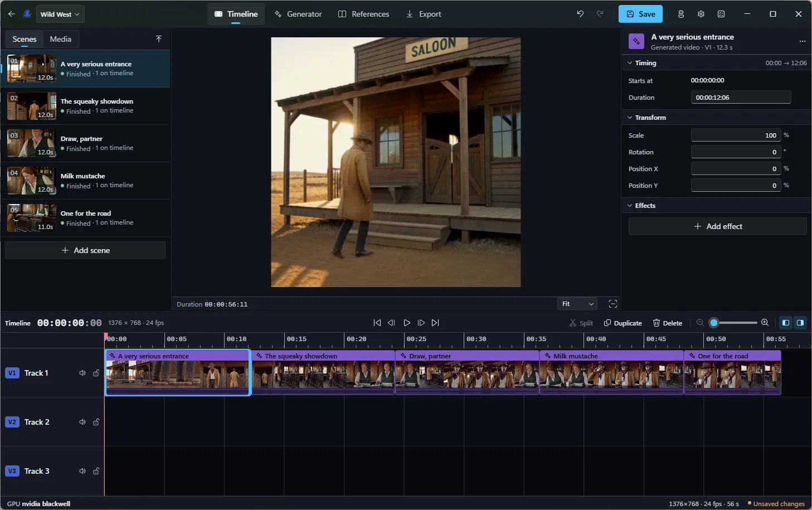The image size is (812, 510).
Task: Select scene 'Milk mustache'
Action: click(85, 181)
